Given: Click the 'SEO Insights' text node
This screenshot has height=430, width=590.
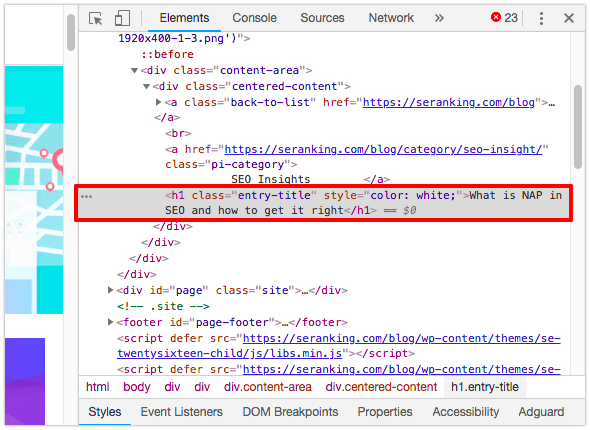Looking at the screenshot, I should [271, 179].
